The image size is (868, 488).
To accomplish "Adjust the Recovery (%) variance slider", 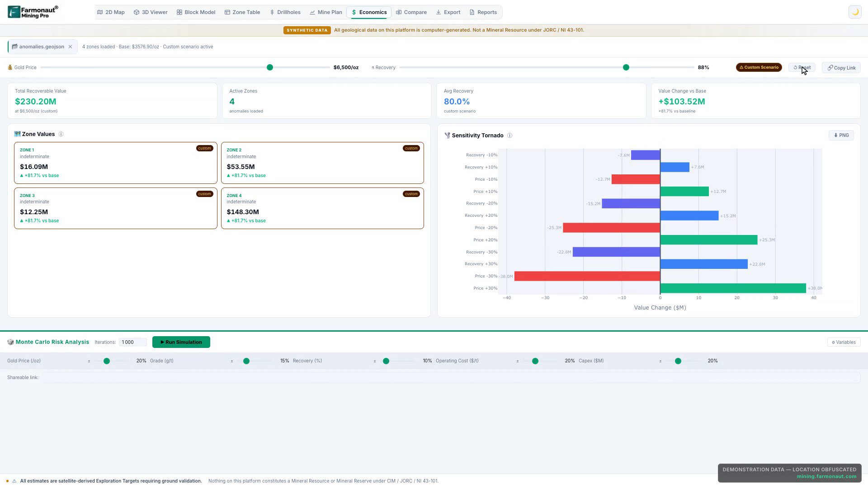I will [386, 361].
